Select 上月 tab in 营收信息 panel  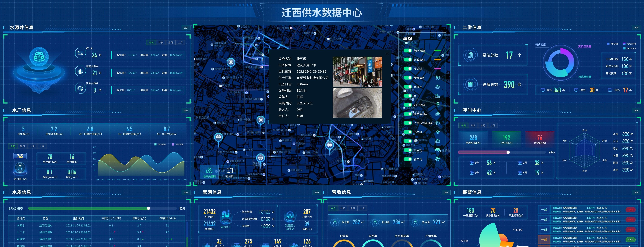point(362,208)
